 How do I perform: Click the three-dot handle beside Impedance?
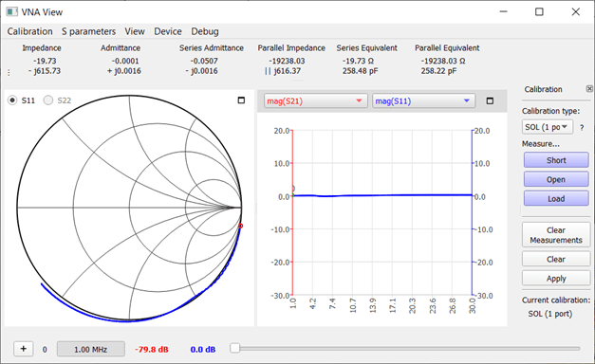(9, 72)
